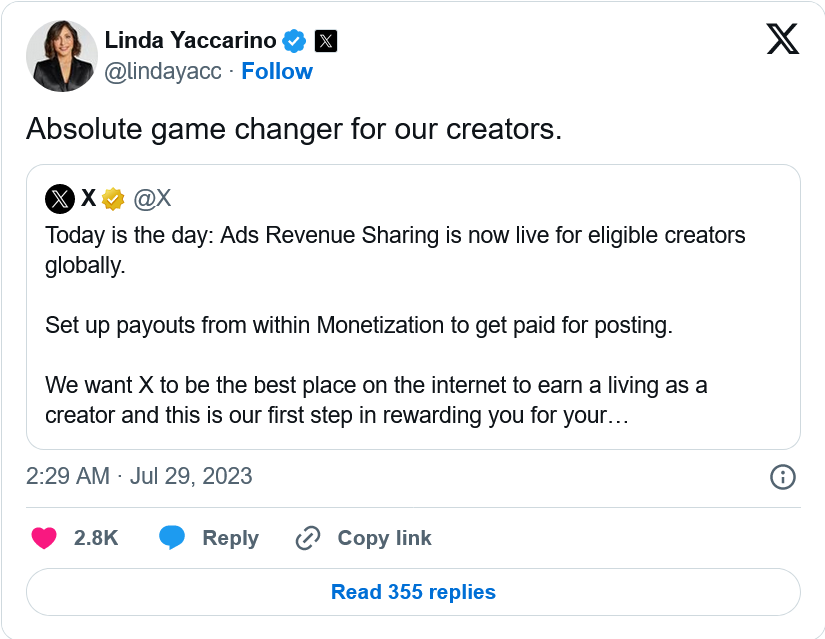Click Linda Yaccarino's blue verified badge
Image resolution: width=825 pixels, height=639 pixels.
tap(294, 41)
